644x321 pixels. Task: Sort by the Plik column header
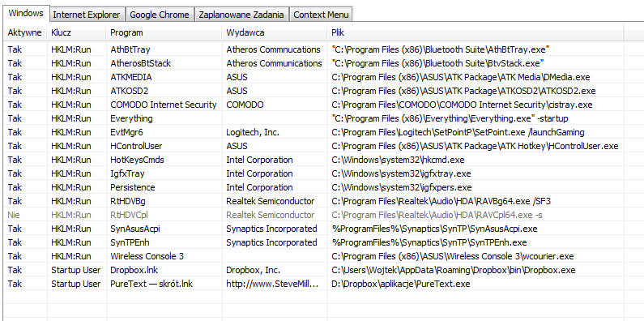[476, 32]
